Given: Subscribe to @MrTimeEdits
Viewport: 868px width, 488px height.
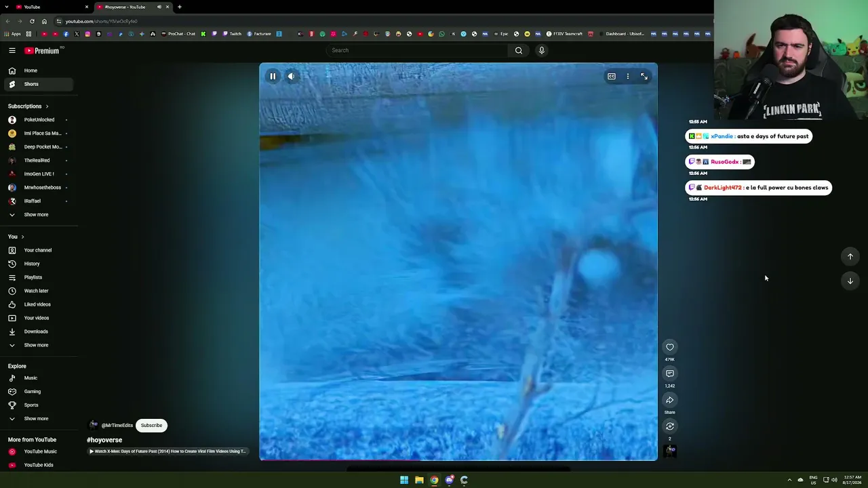Looking at the screenshot, I should point(151,426).
